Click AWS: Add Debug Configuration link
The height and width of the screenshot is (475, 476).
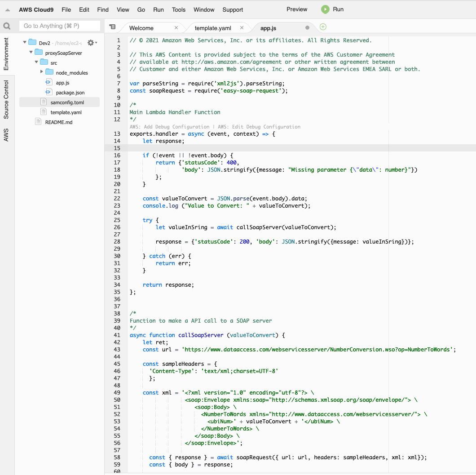point(169,127)
